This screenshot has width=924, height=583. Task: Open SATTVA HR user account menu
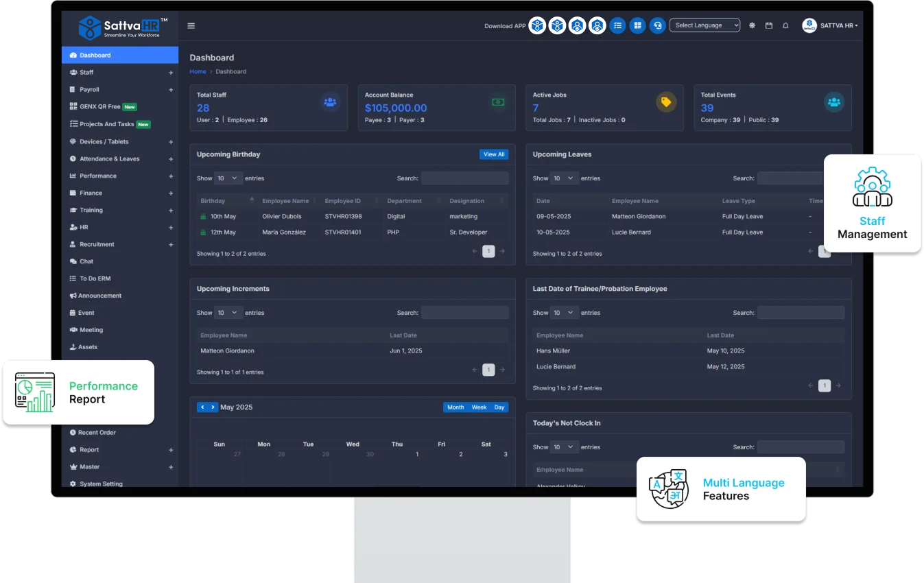pos(831,26)
